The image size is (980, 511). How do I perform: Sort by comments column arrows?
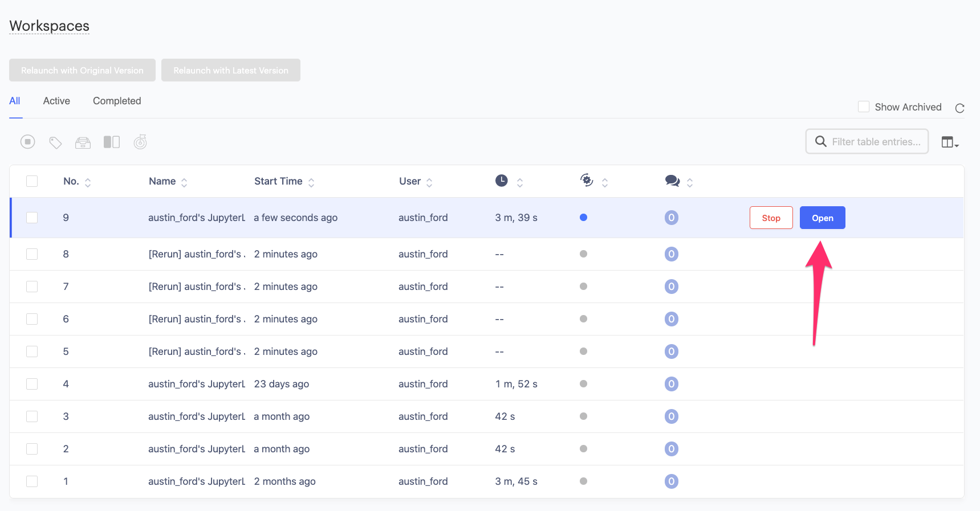point(690,182)
